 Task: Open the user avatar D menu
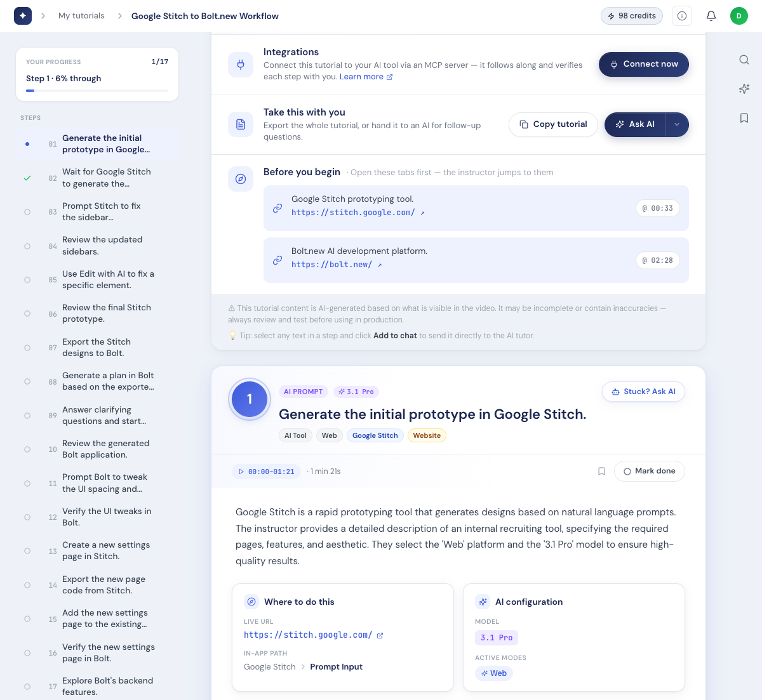[739, 16]
